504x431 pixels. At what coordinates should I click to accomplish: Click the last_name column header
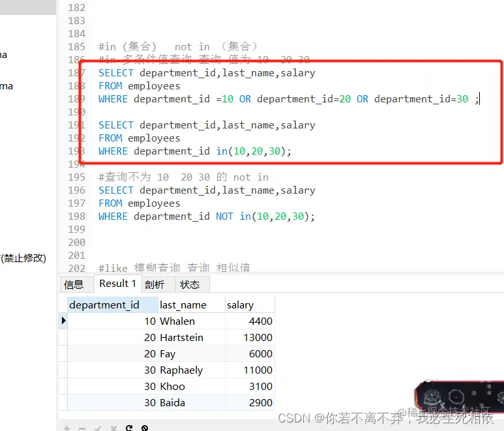pyautogui.click(x=192, y=305)
